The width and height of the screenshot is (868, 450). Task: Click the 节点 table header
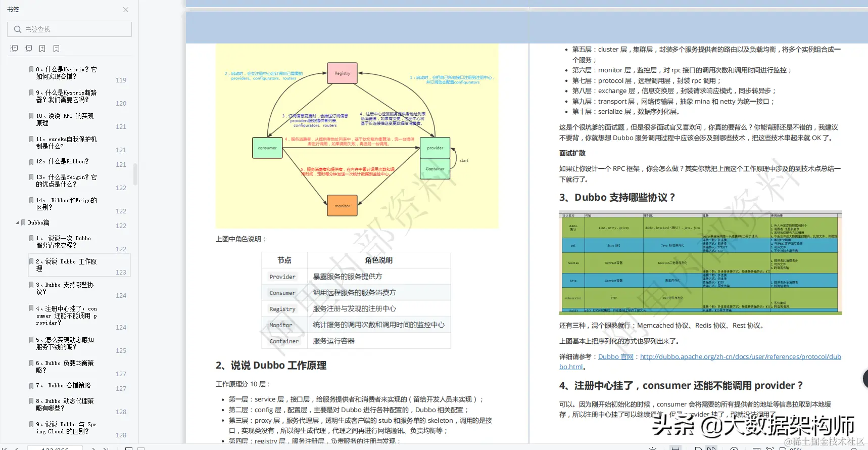[x=284, y=260]
